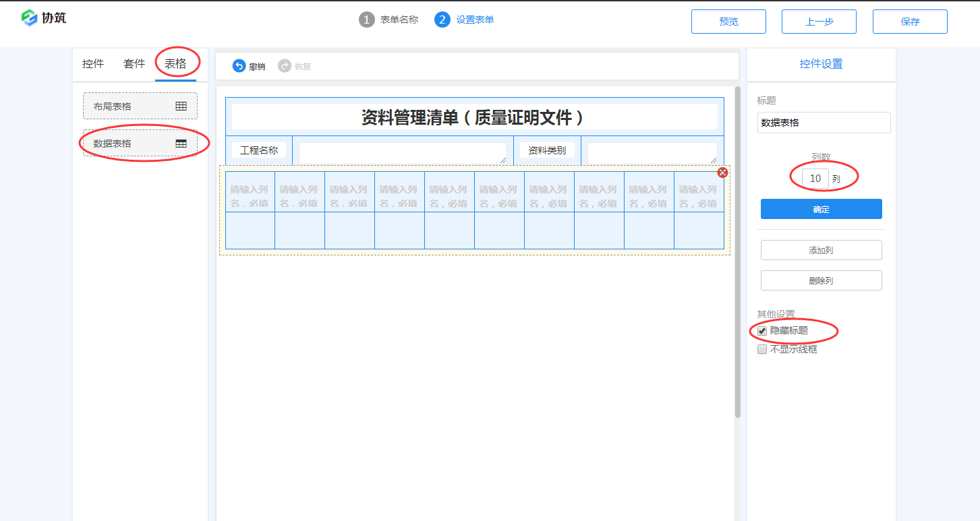Image resolution: width=980 pixels, height=521 pixels.
Task: Click step 2 circle labeled 设置表单
Action: tap(442, 20)
